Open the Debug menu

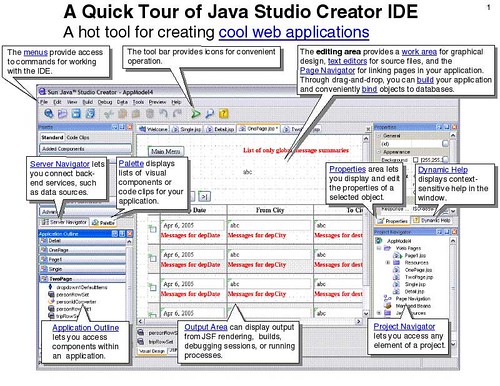pyautogui.click(x=105, y=102)
